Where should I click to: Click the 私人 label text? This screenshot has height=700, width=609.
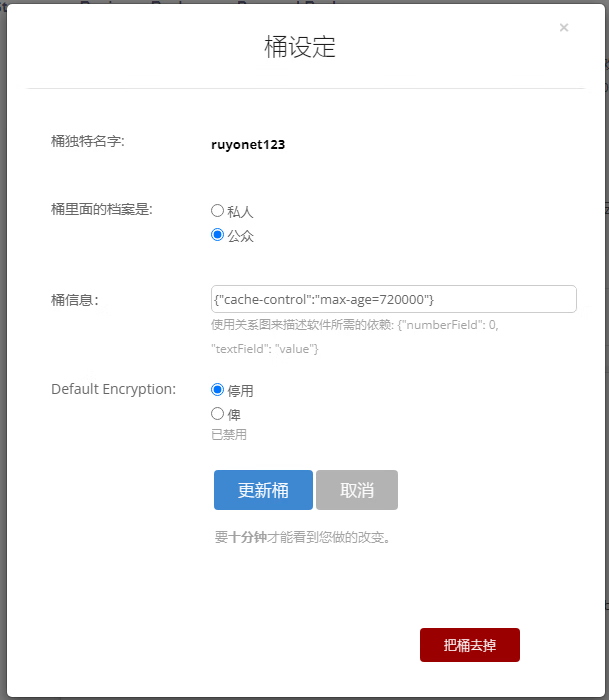coord(240,212)
